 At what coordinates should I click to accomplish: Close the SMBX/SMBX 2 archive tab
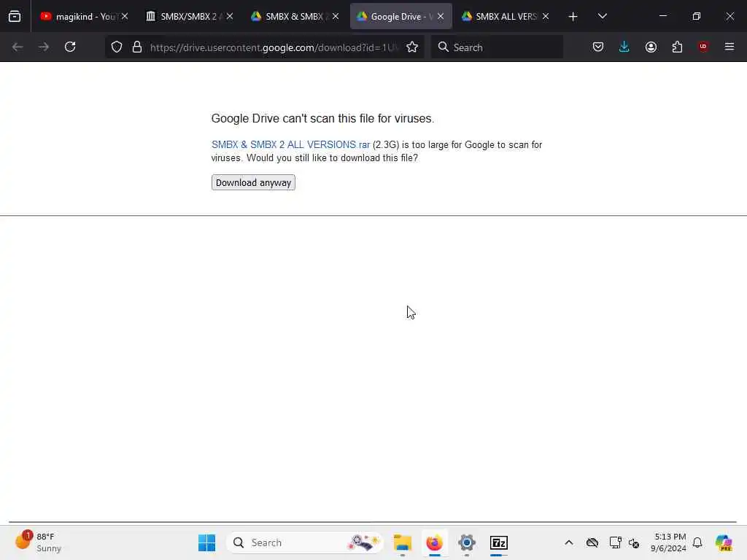[230, 16]
